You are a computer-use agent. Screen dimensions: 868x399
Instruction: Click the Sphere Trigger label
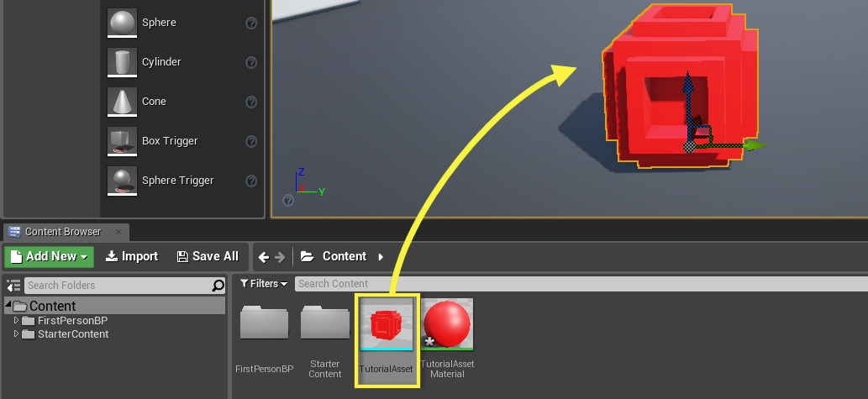(x=177, y=181)
